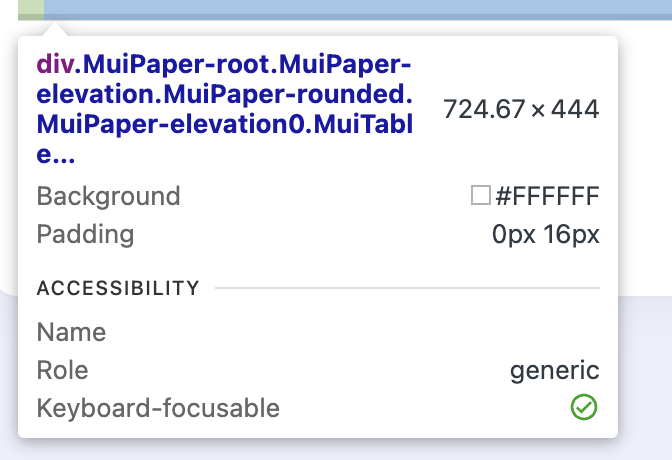The width and height of the screenshot is (672, 460).
Task: Click the ACCESSIBILITY section heading
Action: pyautogui.click(x=118, y=289)
